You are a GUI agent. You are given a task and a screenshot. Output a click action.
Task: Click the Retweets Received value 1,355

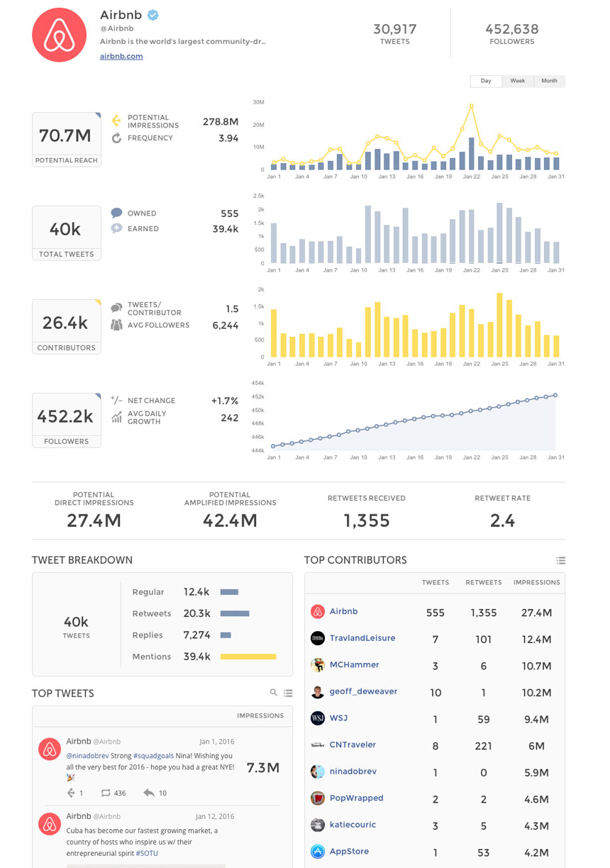tap(367, 521)
